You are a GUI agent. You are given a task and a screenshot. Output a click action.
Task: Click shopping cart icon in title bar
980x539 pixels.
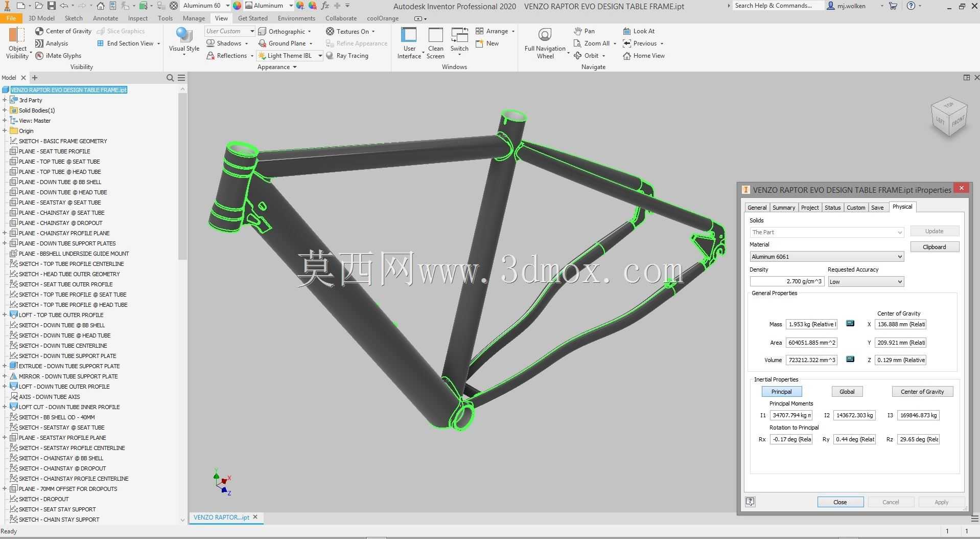point(893,6)
